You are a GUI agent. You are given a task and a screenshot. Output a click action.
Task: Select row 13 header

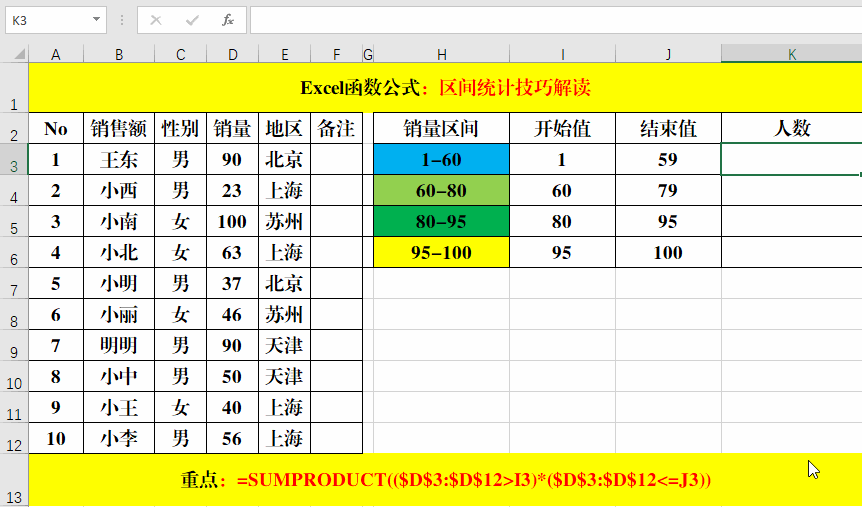click(x=14, y=480)
